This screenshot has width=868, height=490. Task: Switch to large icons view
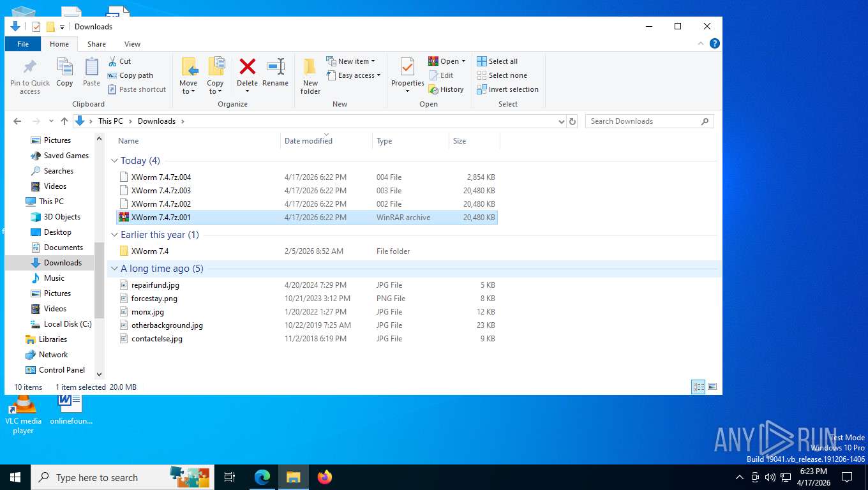click(712, 387)
